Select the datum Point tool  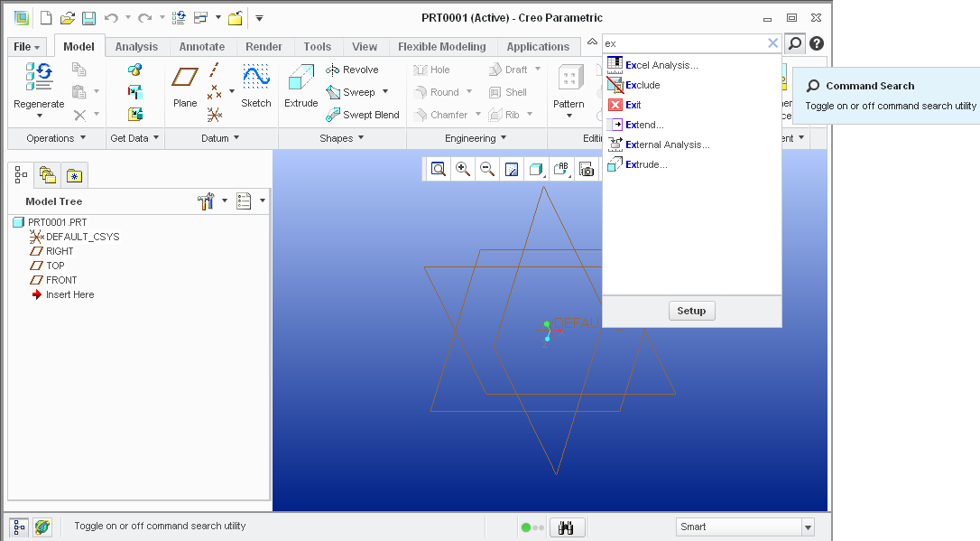tap(215, 91)
